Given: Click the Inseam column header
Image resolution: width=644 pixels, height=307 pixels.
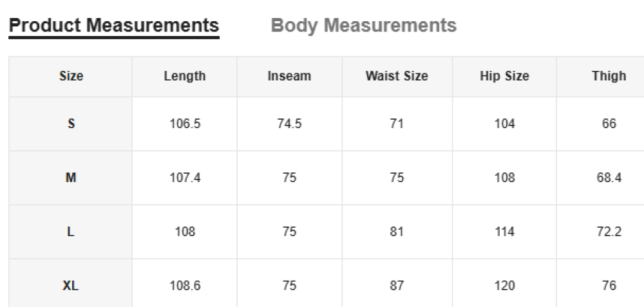Looking at the screenshot, I should click(289, 76).
